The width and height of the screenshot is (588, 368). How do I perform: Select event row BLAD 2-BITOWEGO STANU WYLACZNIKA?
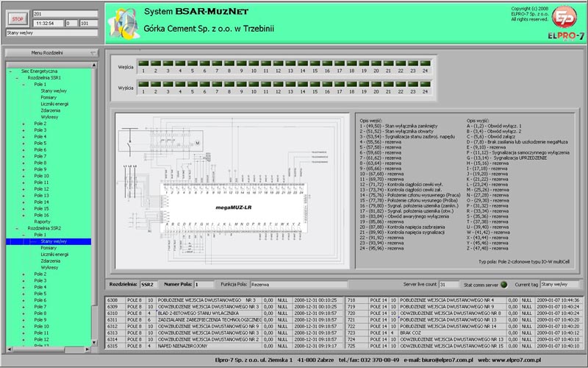225,314
